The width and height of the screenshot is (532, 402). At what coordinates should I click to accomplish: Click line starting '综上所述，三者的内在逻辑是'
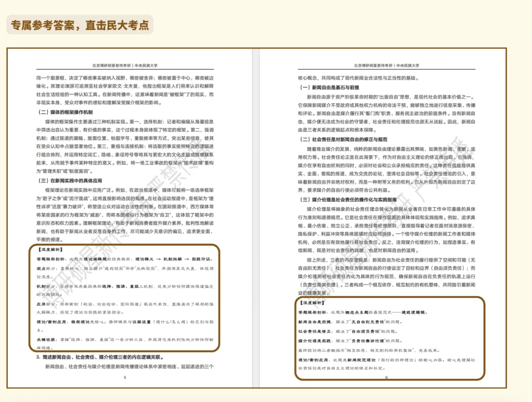(x=391, y=260)
